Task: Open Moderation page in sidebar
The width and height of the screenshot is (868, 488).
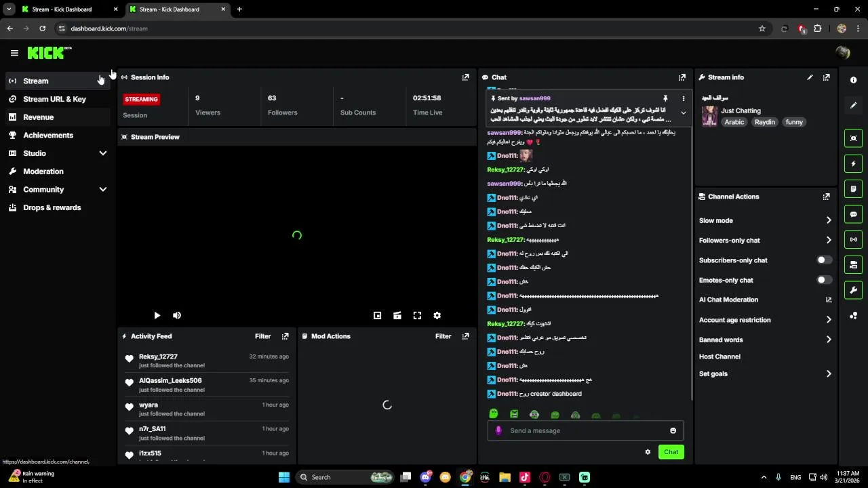Action: point(58,171)
